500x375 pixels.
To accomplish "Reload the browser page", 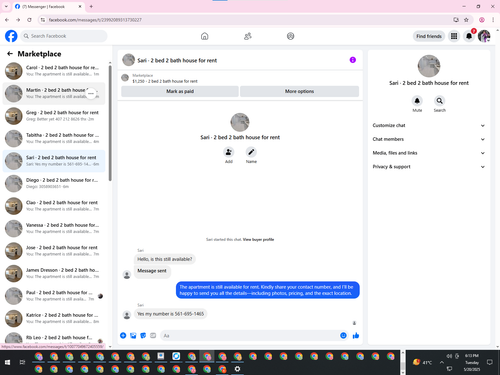I will point(29,20).
